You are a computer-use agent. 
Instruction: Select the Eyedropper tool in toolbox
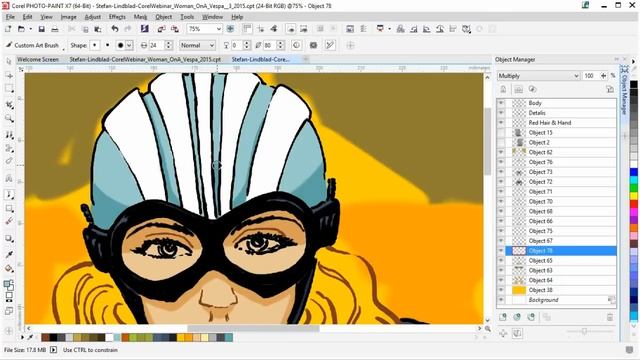9,255
